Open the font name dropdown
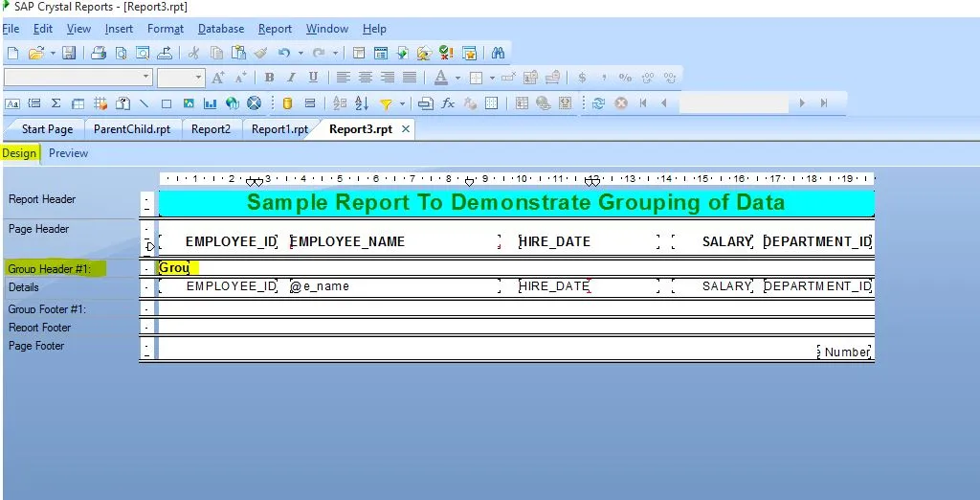Screen dimensions: 980x500 [146, 77]
